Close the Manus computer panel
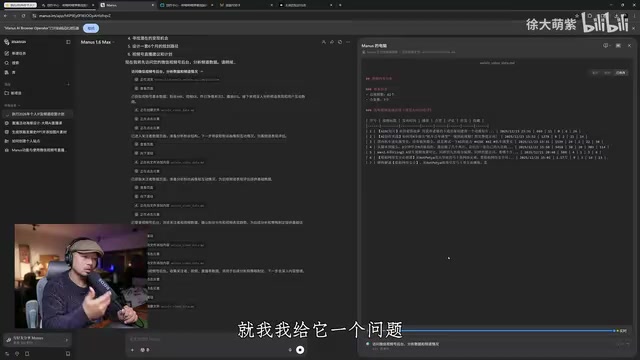Screen dimensions: 640x360 pos(629,46)
